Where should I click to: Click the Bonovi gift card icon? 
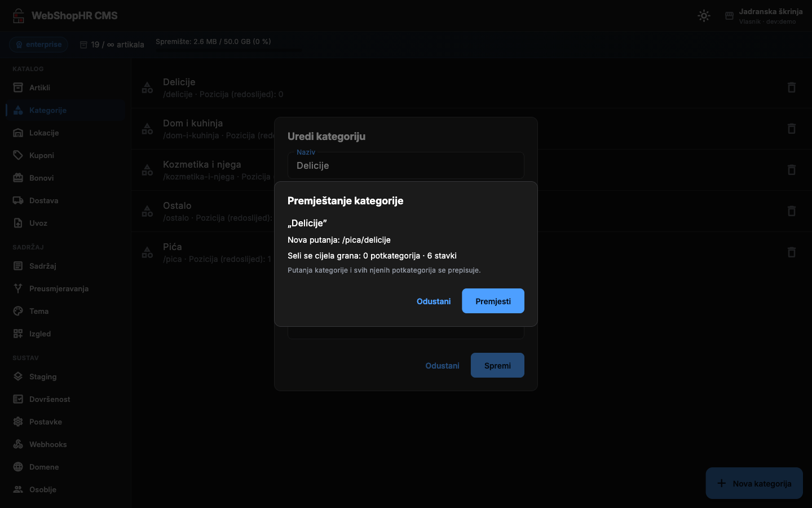click(x=18, y=178)
